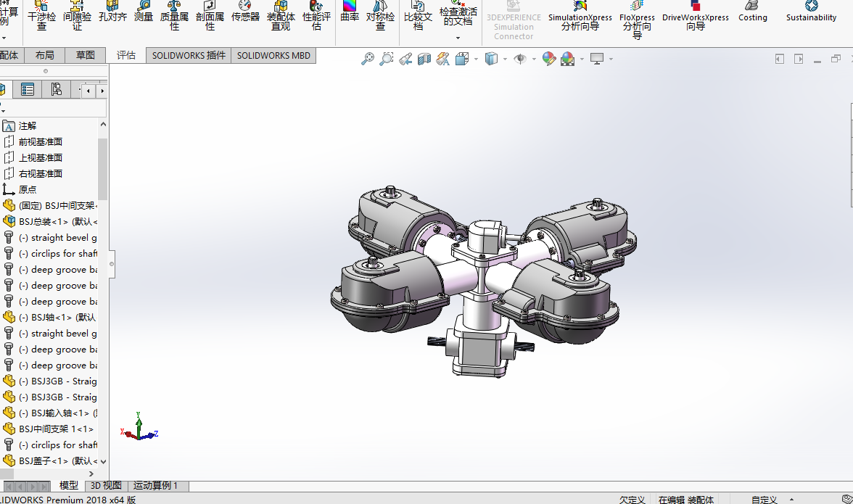
Task: Open the SOLIDWORKS 插件 tab
Action: (189, 55)
